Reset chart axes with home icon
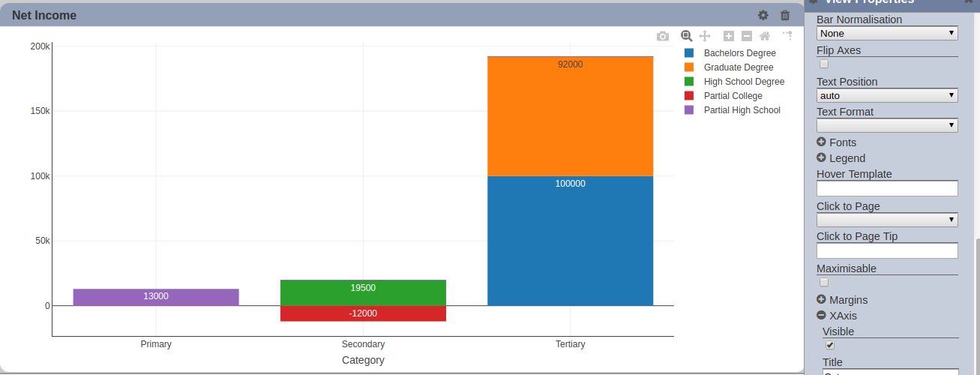Viewport: 980px width, 375px height. pos(765,36)
